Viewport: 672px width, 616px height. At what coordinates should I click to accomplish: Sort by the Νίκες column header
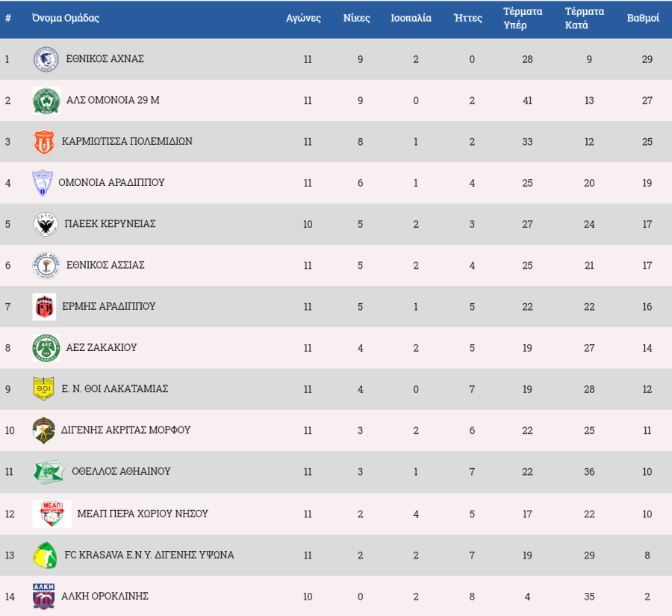click(x=357, y=18)
